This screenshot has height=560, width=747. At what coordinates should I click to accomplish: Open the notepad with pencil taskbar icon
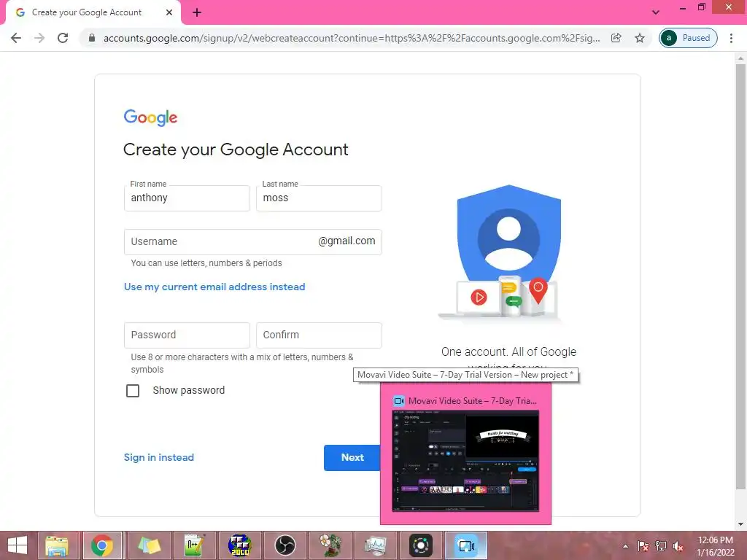[x=194, y=545]
